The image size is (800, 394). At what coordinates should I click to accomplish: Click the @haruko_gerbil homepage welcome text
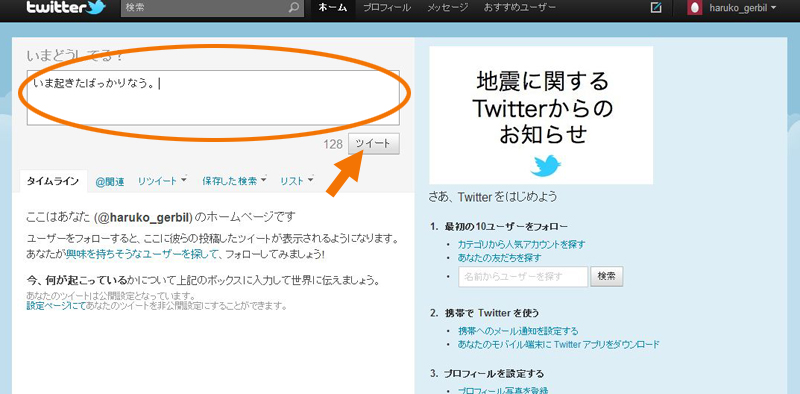(x=161, y=217)
